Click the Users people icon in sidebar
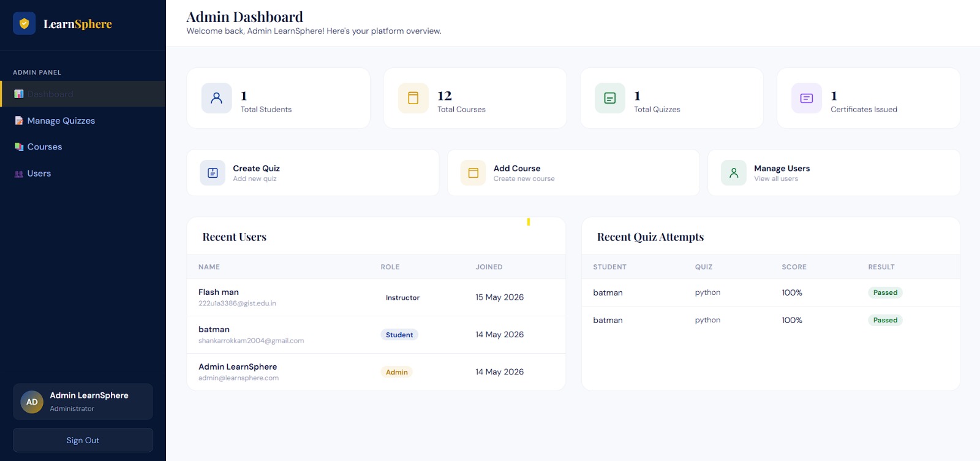This screenshot has height=461, width=980. (19, 173)
